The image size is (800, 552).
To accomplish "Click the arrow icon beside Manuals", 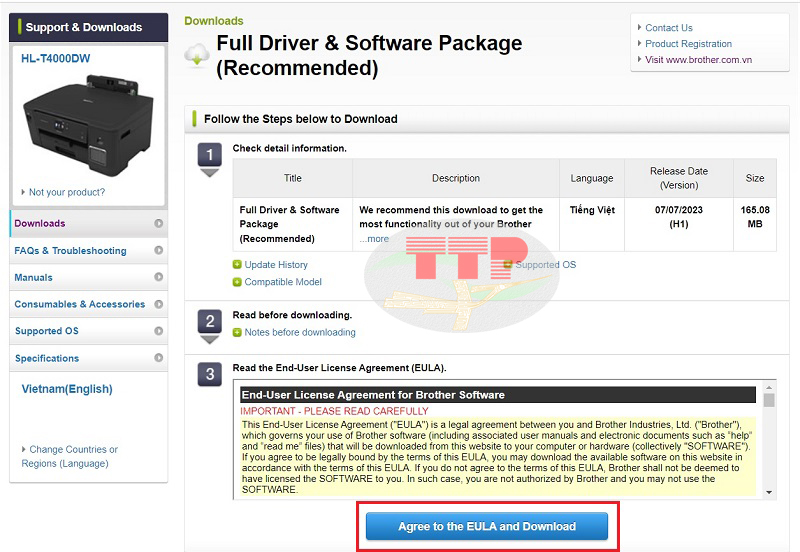I will pyautogui.click(x=159, y=277).
